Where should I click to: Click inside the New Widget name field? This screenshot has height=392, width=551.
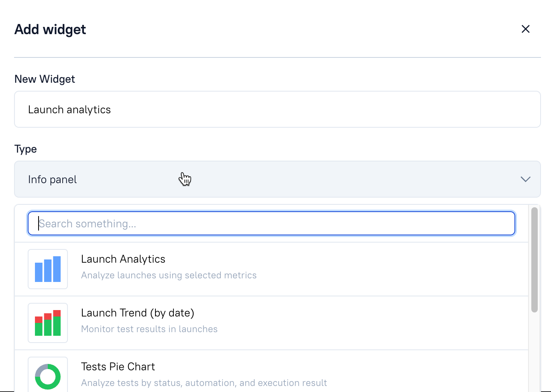[x=277, y=109]
